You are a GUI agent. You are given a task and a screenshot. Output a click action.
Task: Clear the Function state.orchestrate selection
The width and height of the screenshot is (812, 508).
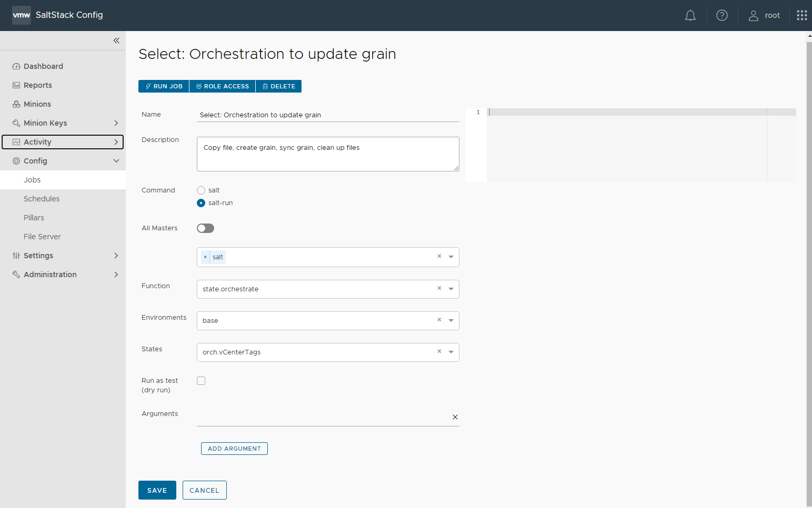click(x=439, y=288)
